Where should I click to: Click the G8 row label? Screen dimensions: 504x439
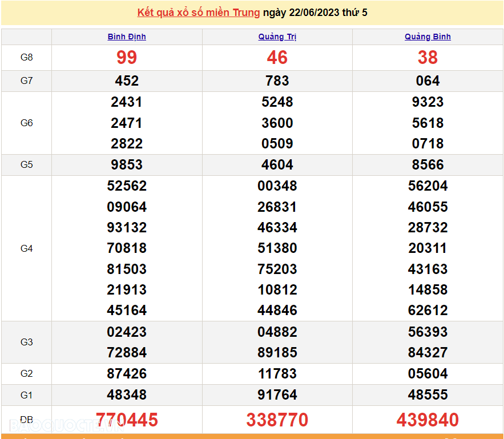27,57
